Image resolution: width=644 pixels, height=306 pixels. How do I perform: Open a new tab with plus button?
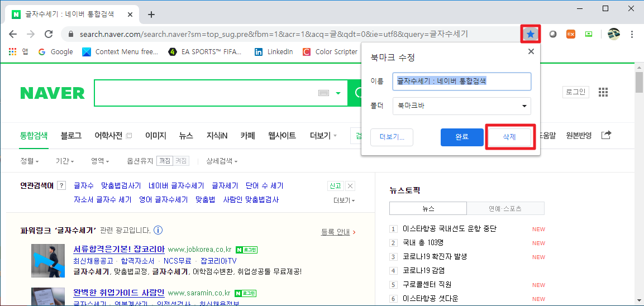point(151,15)
